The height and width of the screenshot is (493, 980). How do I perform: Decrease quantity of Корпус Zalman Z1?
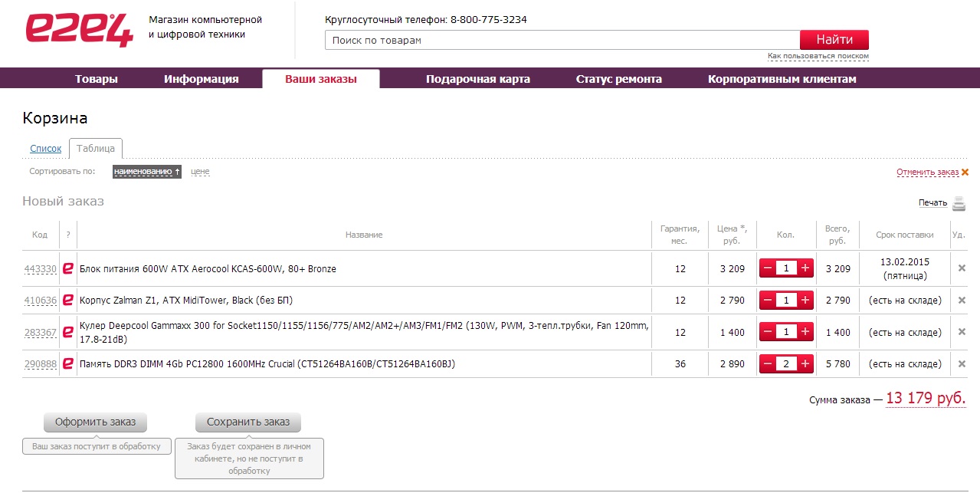click(768, 301)
